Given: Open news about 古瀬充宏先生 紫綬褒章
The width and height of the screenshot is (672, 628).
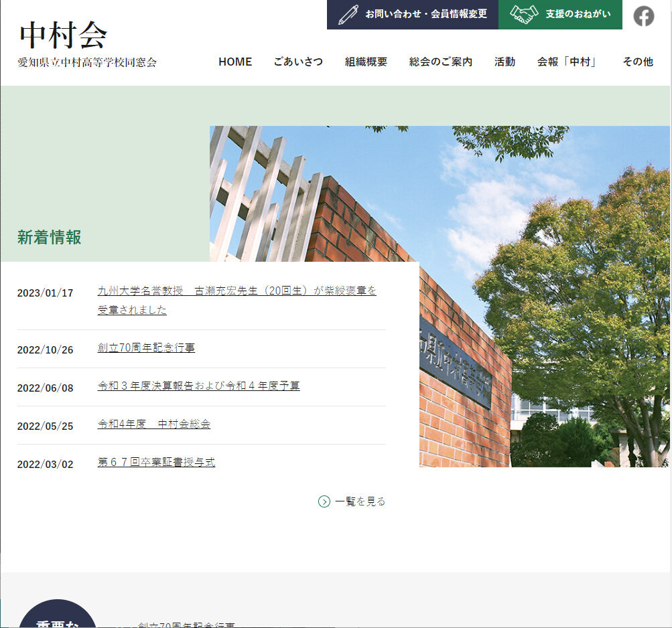Looking at the screenshot, I should 237,301.
